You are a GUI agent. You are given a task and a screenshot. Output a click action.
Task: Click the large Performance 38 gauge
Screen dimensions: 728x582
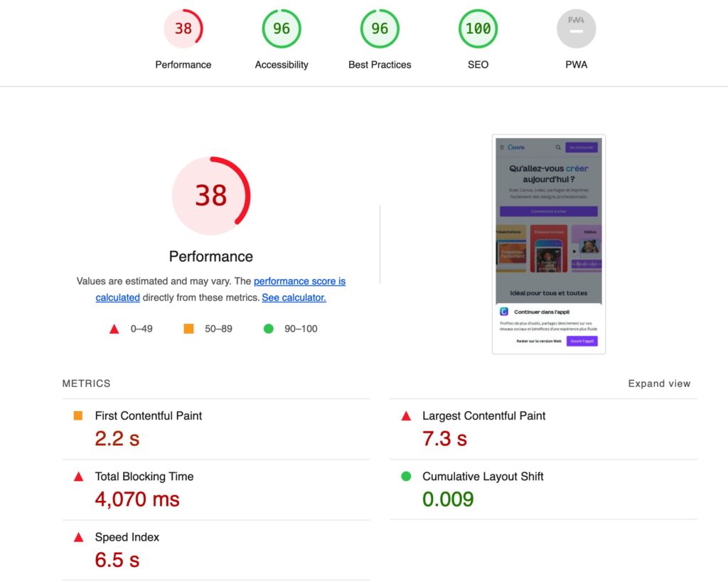click(211, 196)
